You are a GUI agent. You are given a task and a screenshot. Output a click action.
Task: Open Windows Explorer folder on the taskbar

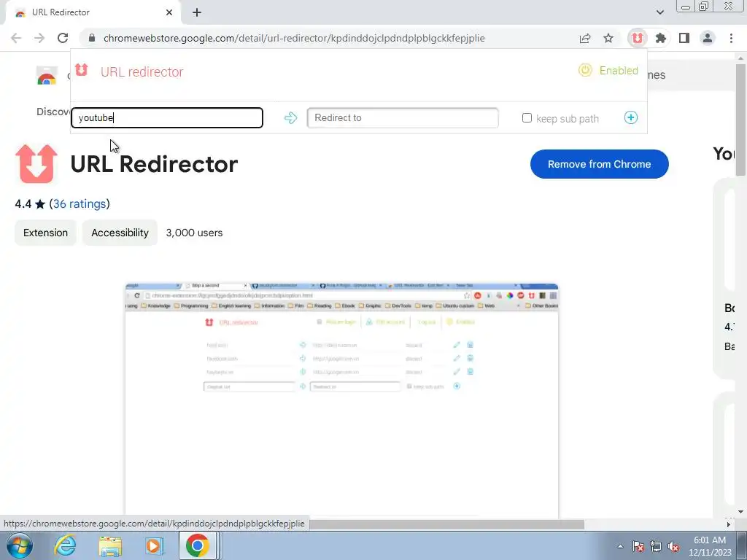(x=110, y=545)
